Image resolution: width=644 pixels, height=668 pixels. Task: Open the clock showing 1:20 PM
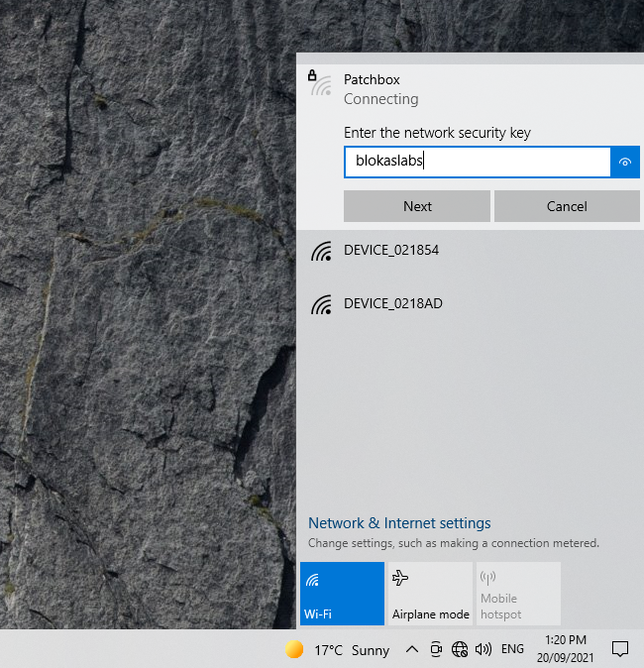[565, 649]
